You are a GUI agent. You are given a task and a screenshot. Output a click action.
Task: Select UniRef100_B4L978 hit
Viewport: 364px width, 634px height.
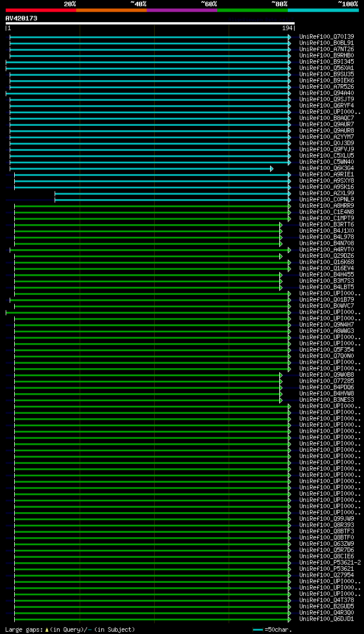tap(326, 237)
